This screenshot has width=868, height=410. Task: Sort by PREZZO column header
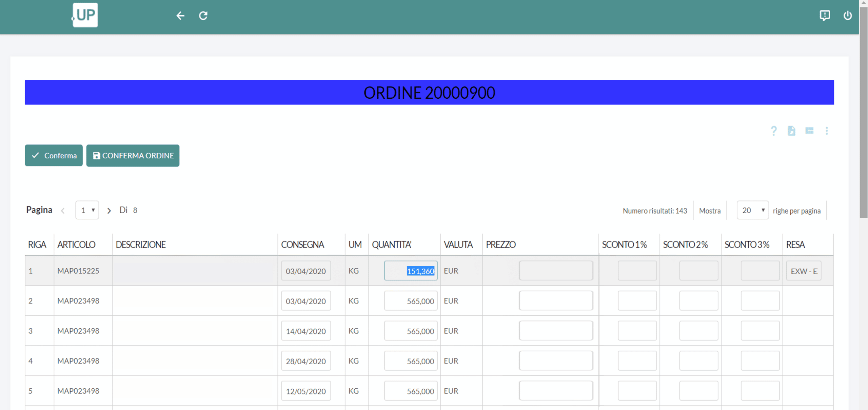pyautogui.click(x=501, y=245)
